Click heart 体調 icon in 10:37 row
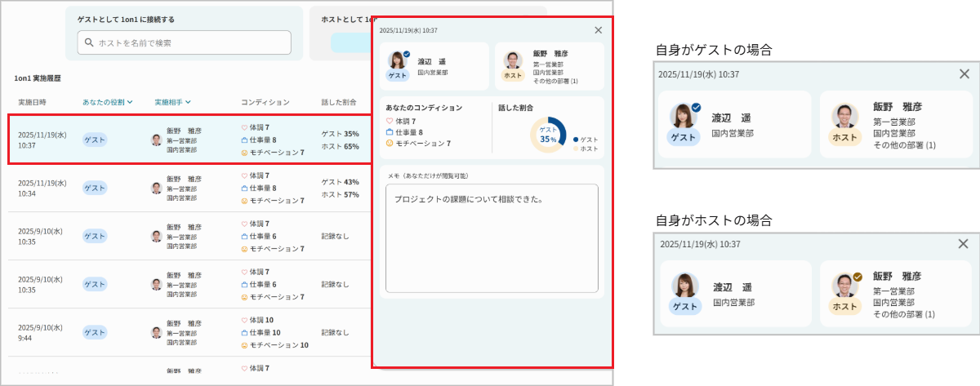The image size is (980, 386). point(244,127)
